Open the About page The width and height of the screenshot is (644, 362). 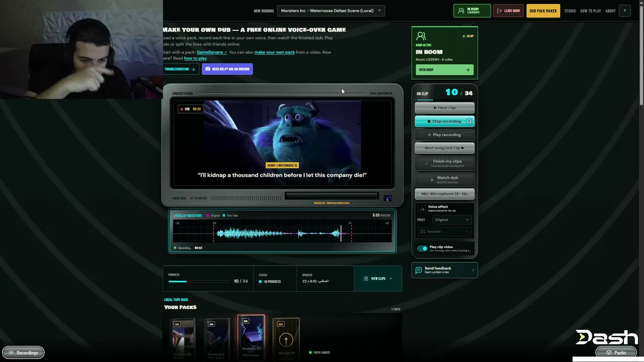point(610,11)
